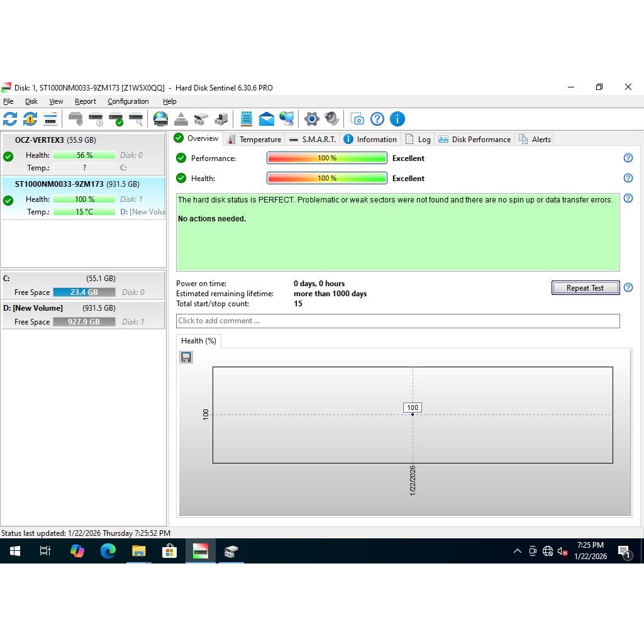Click the refresh disk status icon
The height and width of the screenshot is (644, 644).
point(10,119)
